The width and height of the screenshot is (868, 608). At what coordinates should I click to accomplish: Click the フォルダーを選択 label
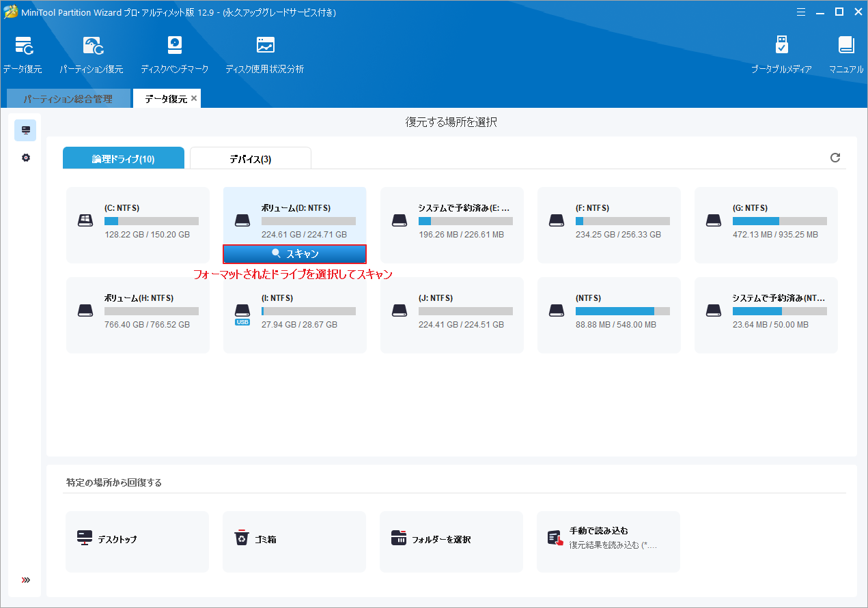(x=441, y=539)
